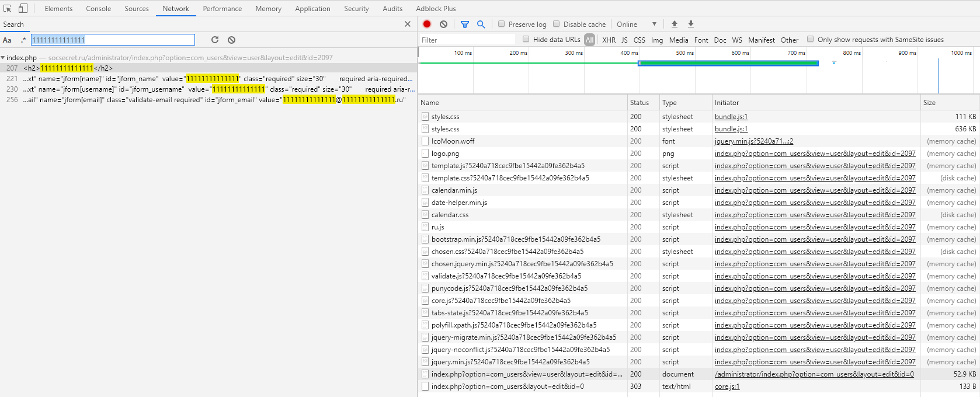The width and height of the screenshot is (980, 397).
Task: Check the Hide data URLs option
Action: (x=526, y=39)
